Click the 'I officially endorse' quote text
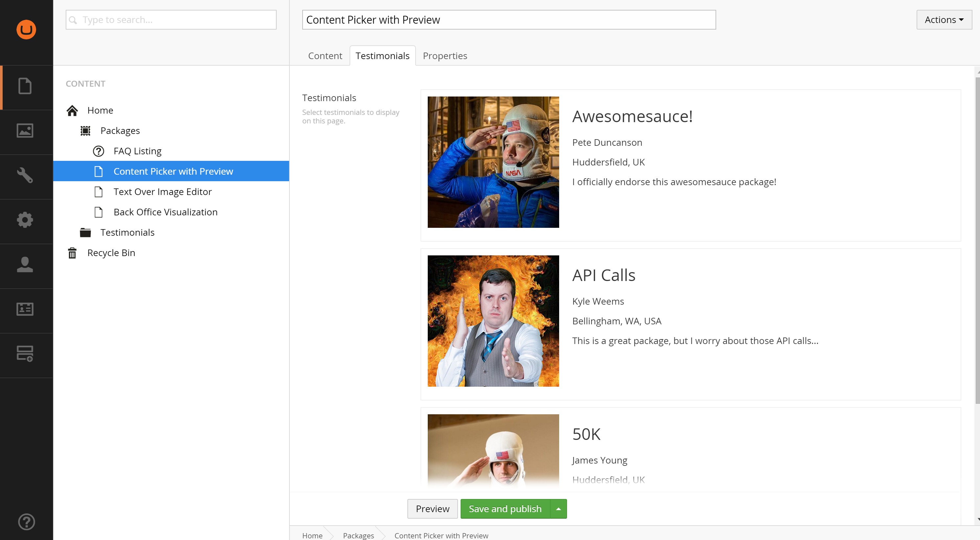The height and width of the screenshot is (540, 980). pos(674,182)
